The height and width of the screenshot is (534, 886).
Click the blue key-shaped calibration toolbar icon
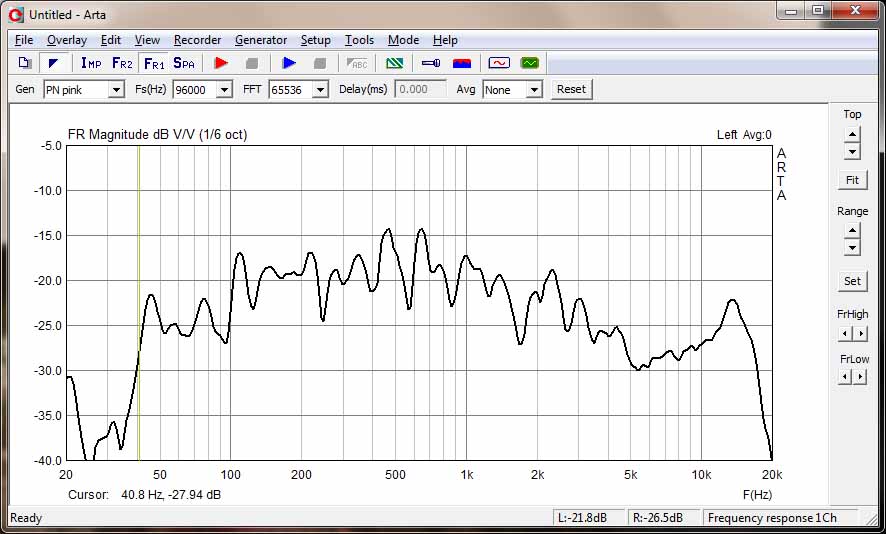pyautogui.click(x=431, y=63)
